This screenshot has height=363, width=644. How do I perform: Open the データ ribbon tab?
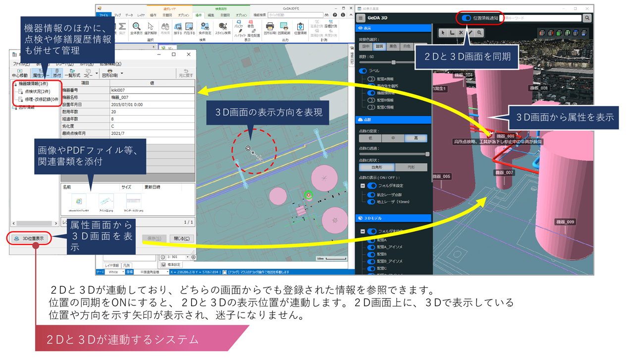pyautogui.click(x=129, y=15)
